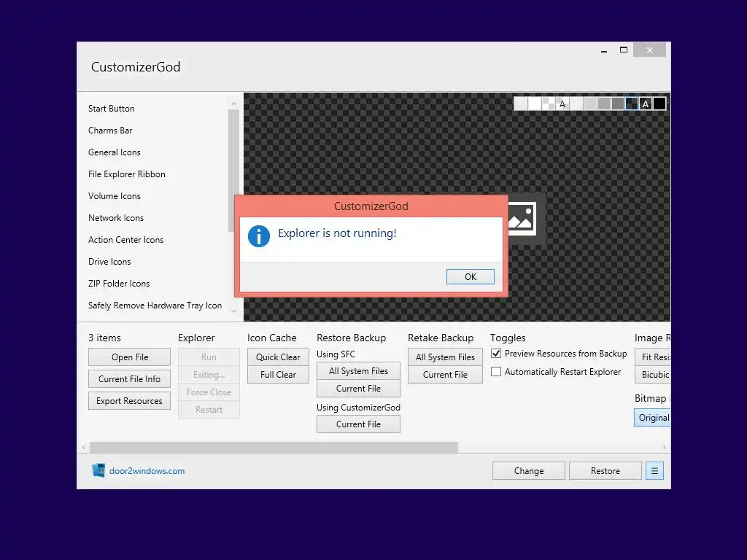
Task: Select Safely Remove Hardware Tray Icon
Action: [x=155, y=306]
